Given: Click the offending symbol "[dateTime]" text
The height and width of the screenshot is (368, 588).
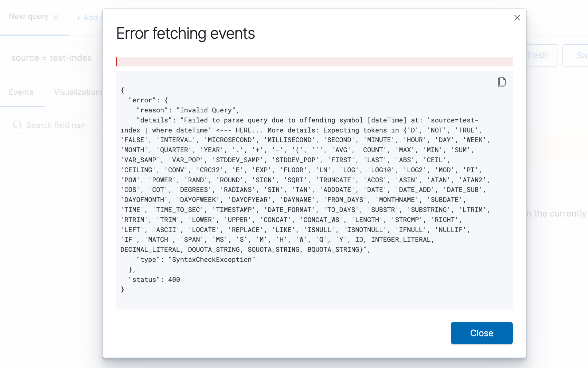Looking at the screenshot, I should click(x=387, y=120).
